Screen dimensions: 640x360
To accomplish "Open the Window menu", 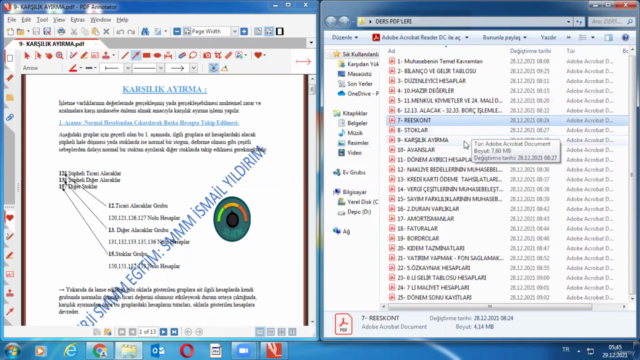I will pos(100,20).
